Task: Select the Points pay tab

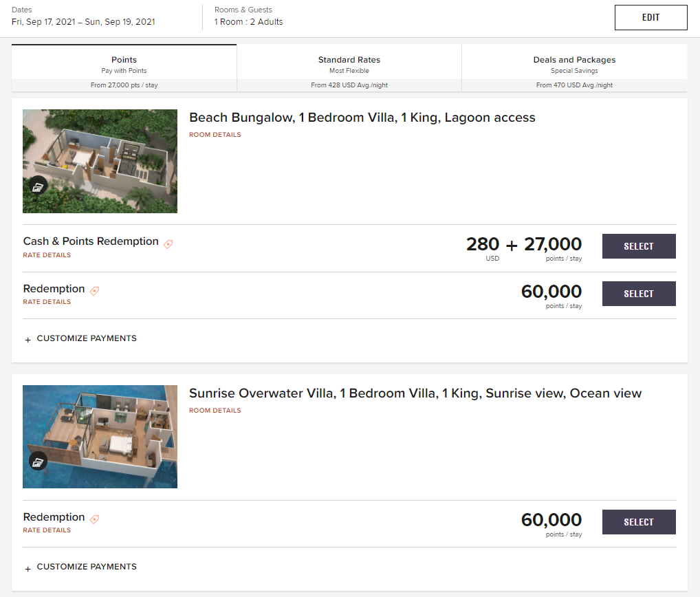Action: pos(124,65)
